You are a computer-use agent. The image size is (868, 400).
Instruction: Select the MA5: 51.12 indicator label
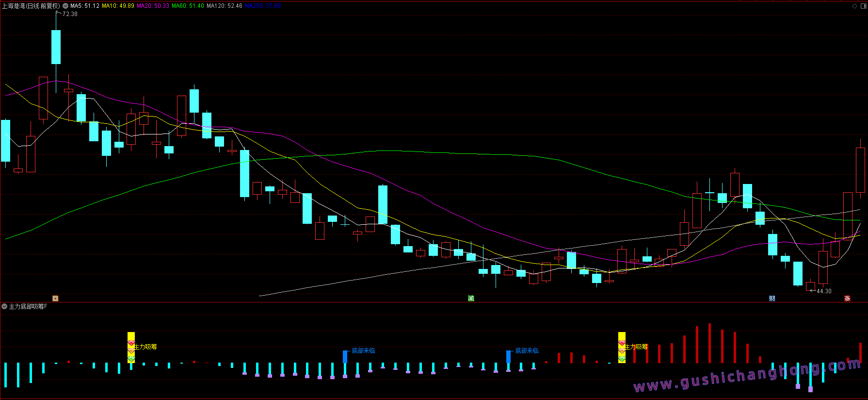(85, 6)
